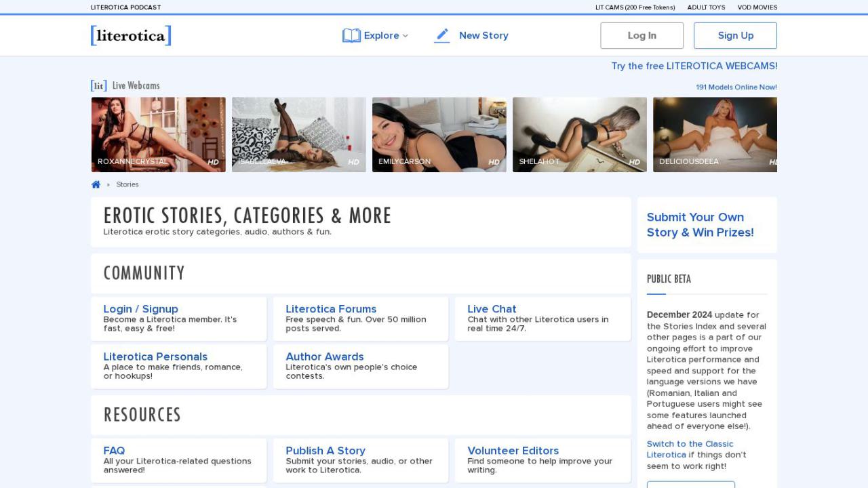
Task: Go to Author Awards
Action: (325, 357)
